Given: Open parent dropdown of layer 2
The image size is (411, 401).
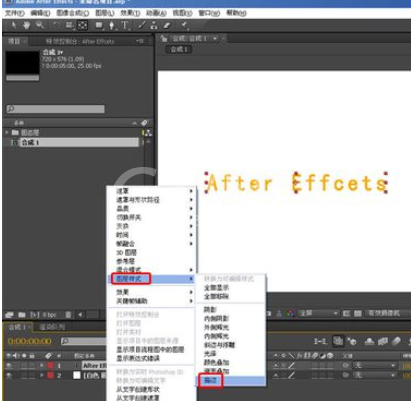Looking at the screenshot, I should tap(375, 376).
